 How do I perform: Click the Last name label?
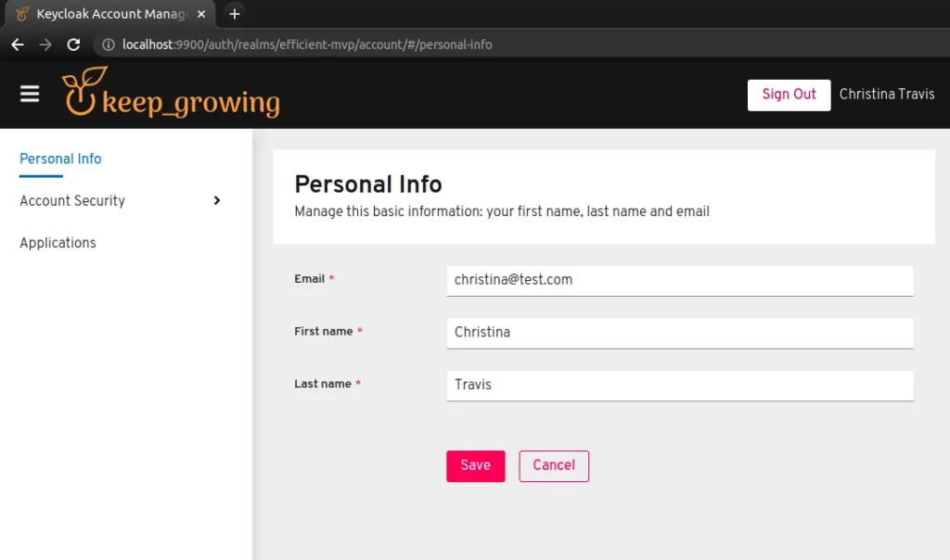click(x=323, y=384)
